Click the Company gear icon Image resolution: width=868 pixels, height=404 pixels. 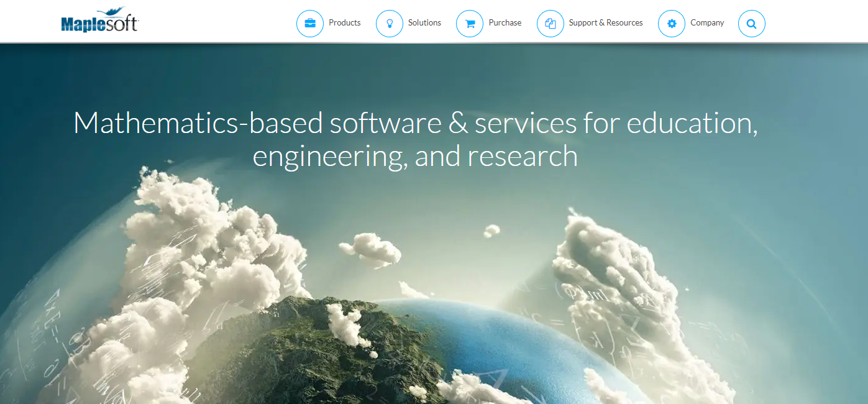coord(672,24)
